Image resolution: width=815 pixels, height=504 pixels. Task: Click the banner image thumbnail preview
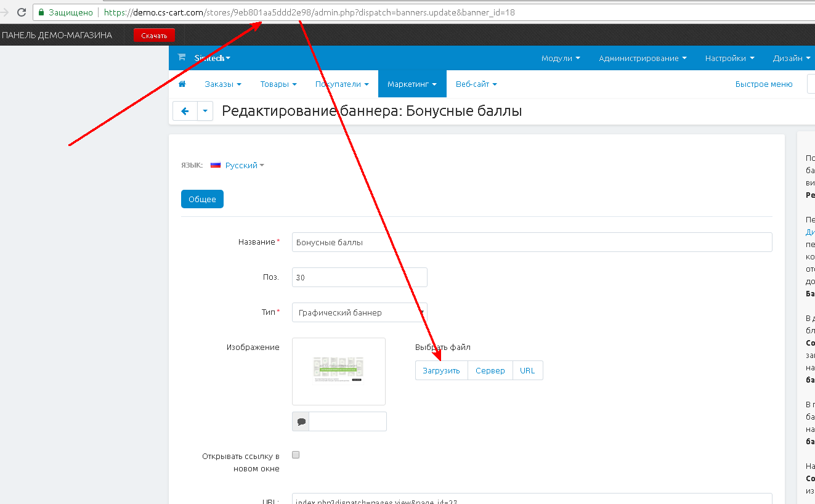point(338,371)
